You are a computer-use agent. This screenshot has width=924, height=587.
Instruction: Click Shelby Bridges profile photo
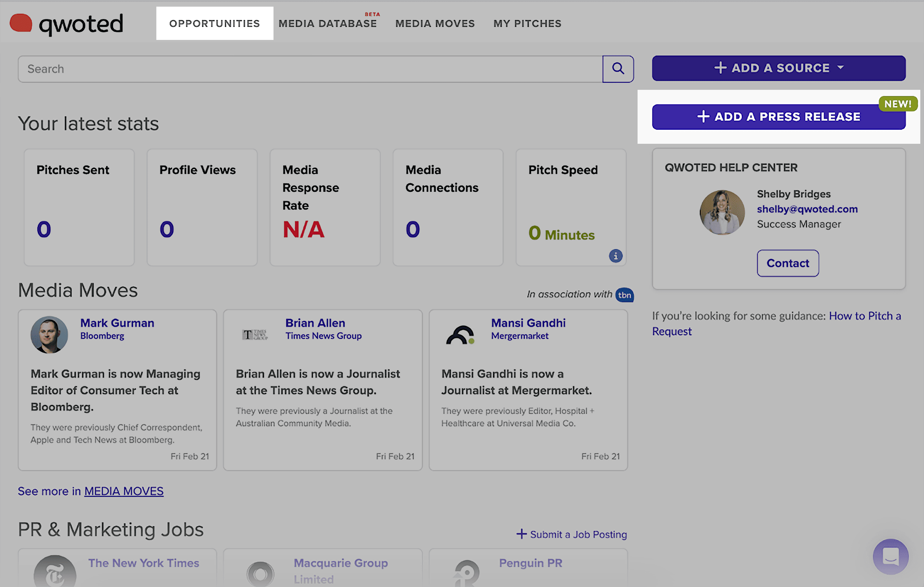click(722, 212)
